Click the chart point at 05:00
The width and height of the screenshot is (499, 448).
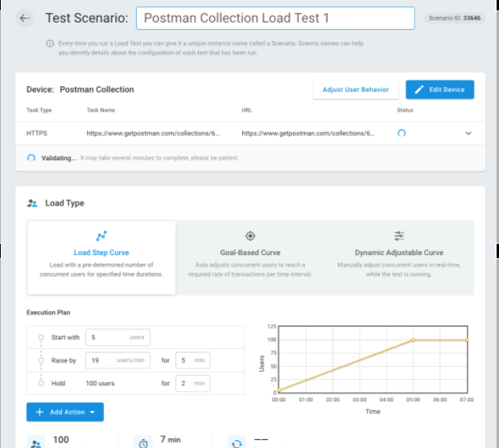tap(413, 340)
